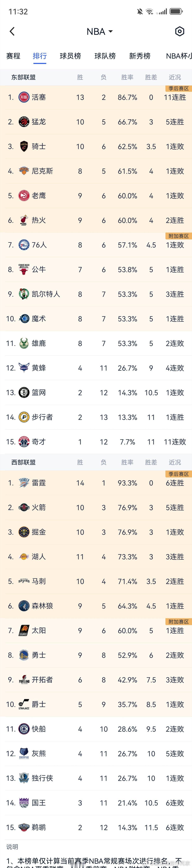Switch to the 赛程 tab

point(13,56)
